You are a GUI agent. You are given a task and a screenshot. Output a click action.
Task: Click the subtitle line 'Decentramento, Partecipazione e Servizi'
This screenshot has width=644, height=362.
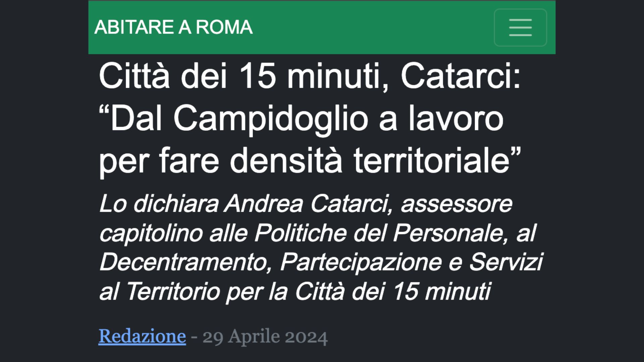pyautogui.click(x=321, y=262)
